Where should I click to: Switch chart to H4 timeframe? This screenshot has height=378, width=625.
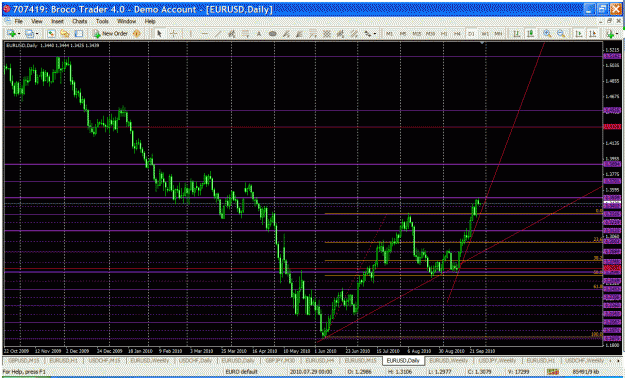click(x=458, y=34)
